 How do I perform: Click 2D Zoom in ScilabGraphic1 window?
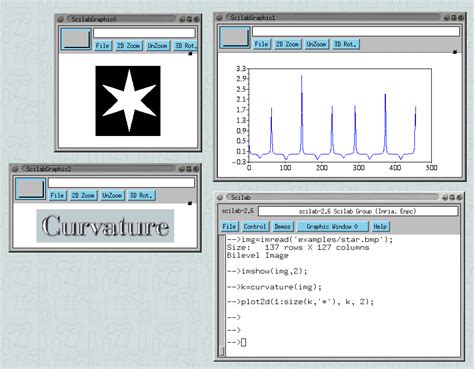(287, 44)
